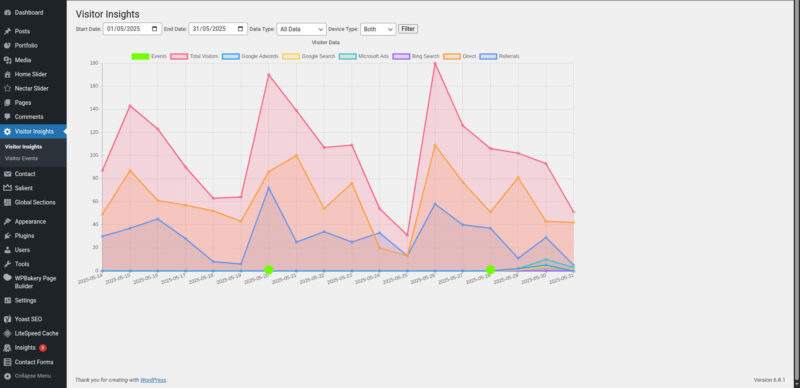The width and height of the screenshot is (800, 388).
Task: Click the Global Sections grid icon
Action: [x=7, y=202]
